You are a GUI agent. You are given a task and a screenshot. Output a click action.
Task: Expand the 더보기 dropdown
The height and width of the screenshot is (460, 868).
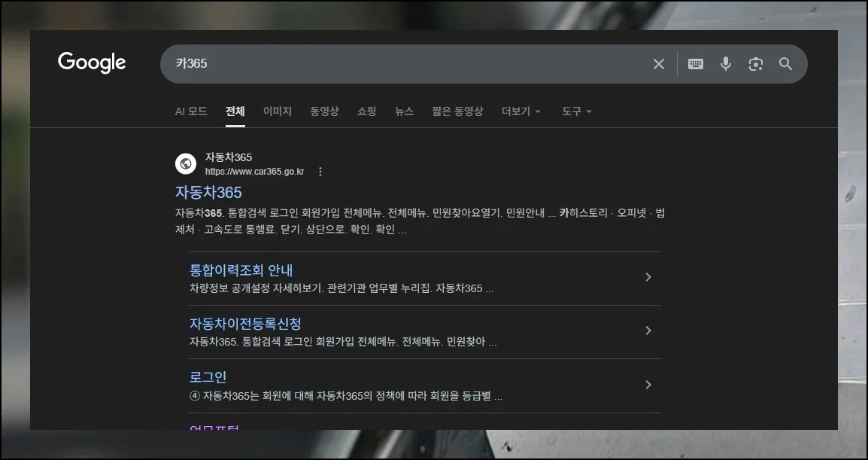tap(520, 111)
